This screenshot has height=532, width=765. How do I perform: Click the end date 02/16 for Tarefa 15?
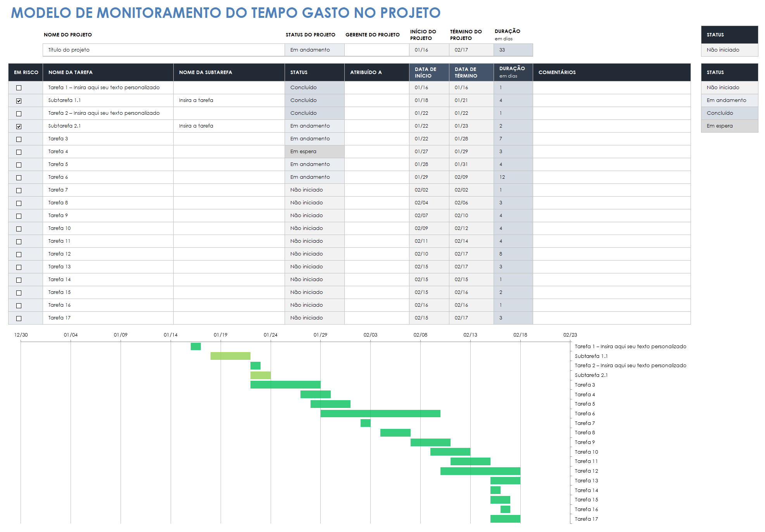(x=471, y=292)
